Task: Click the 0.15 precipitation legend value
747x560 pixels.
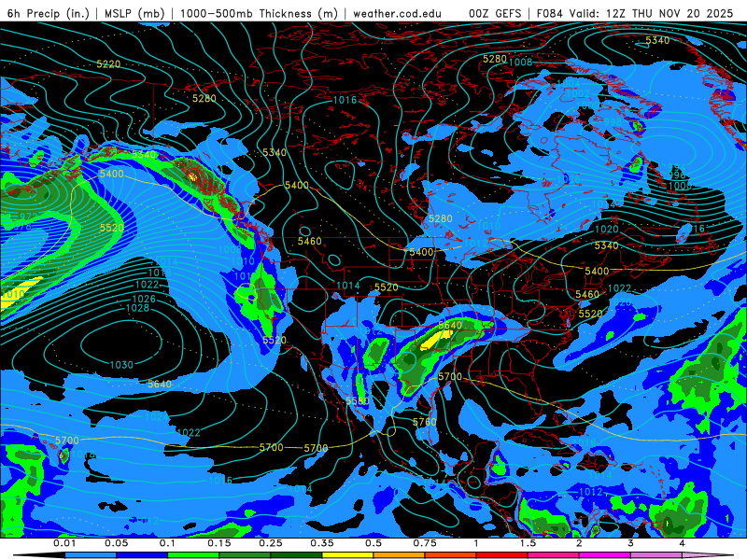Action: coord(219,543)
